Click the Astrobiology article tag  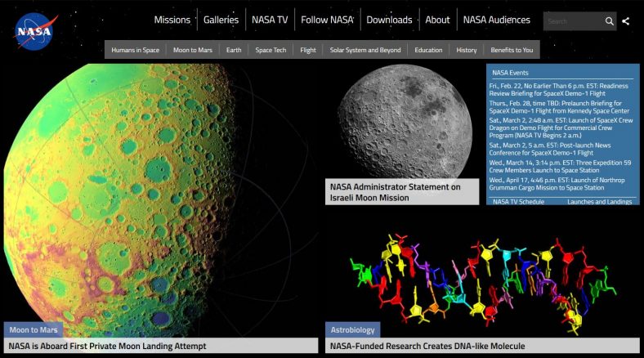coord(352,329)
